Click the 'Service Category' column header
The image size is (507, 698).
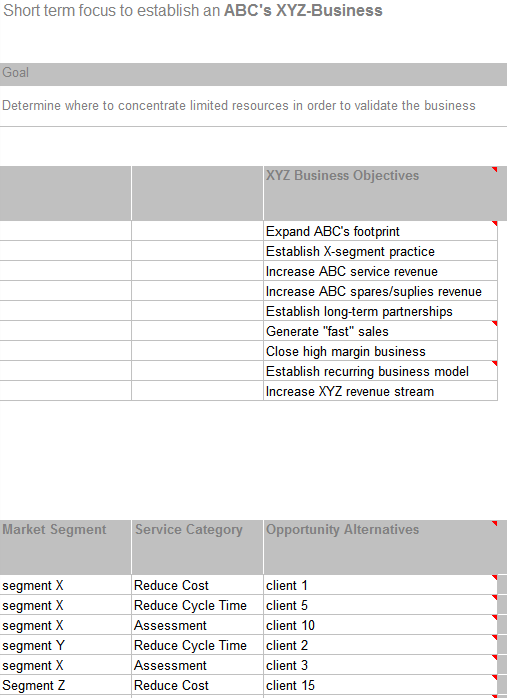coord(197,547)
